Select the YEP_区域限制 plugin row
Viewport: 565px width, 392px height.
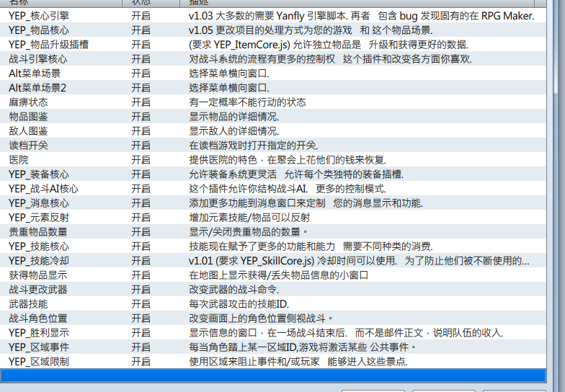point(273,362)
